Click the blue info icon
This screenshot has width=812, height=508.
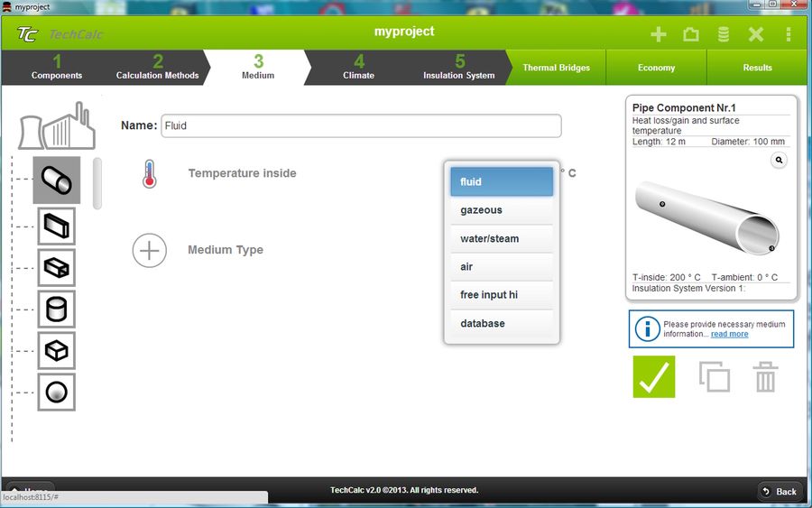pos(647,328)
